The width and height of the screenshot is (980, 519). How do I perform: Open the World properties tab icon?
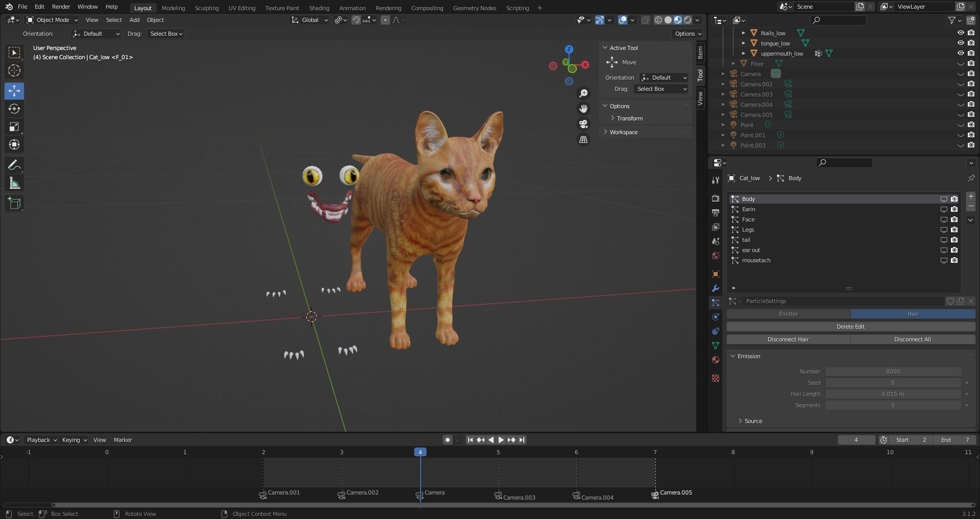716,255
